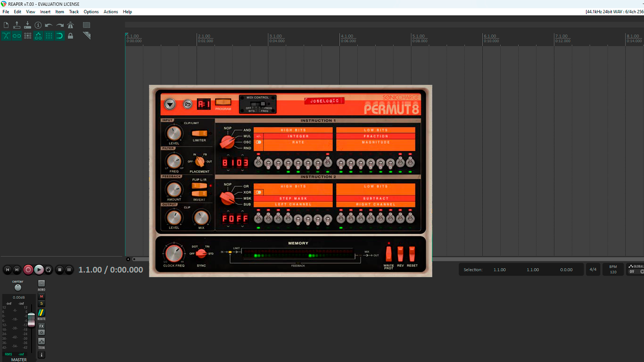Viewport: 644px width, 362px height.
Task: Toggle the locking padlock icon
Action: 71,36
